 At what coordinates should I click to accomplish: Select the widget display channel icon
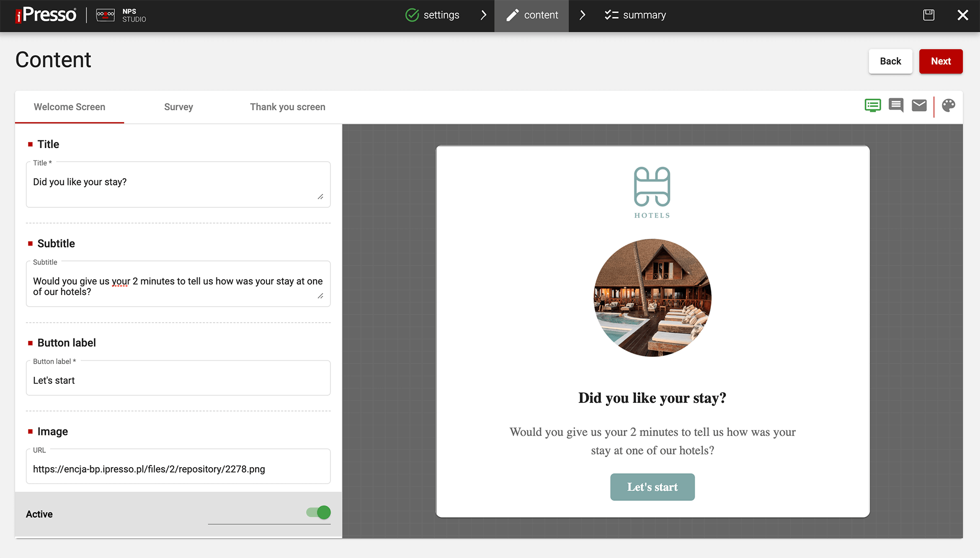[x=872, y=106]
